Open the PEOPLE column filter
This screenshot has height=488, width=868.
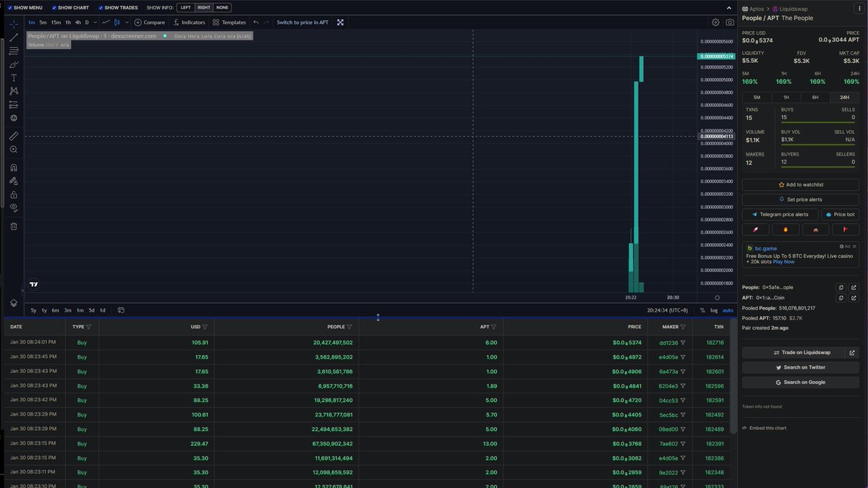(349, 327)
